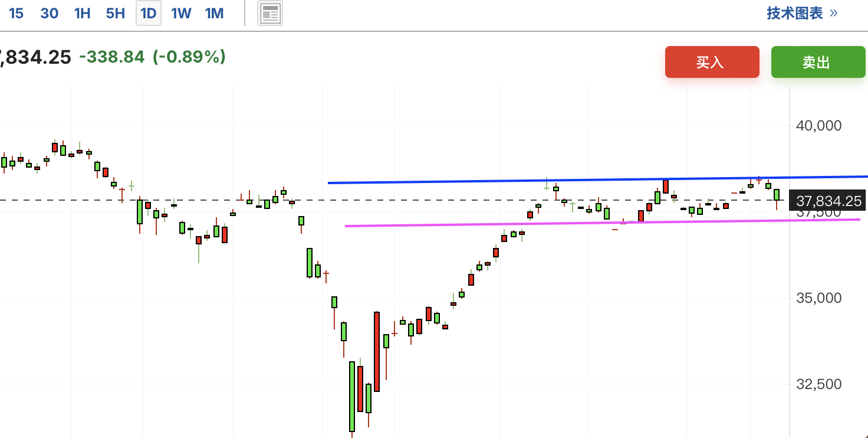Viewport: 868px width, 438px height.
Task: Click the magenta support trendline
Action: pos(601,223)
